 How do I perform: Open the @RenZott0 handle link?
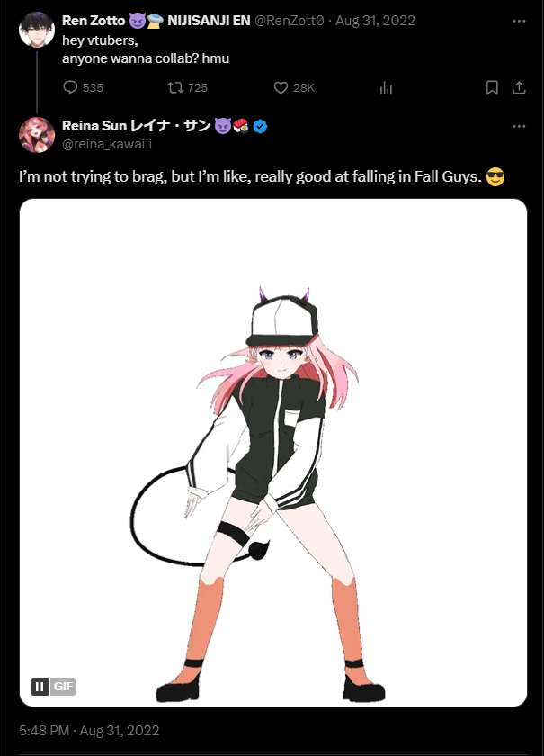tap(289, 20)
